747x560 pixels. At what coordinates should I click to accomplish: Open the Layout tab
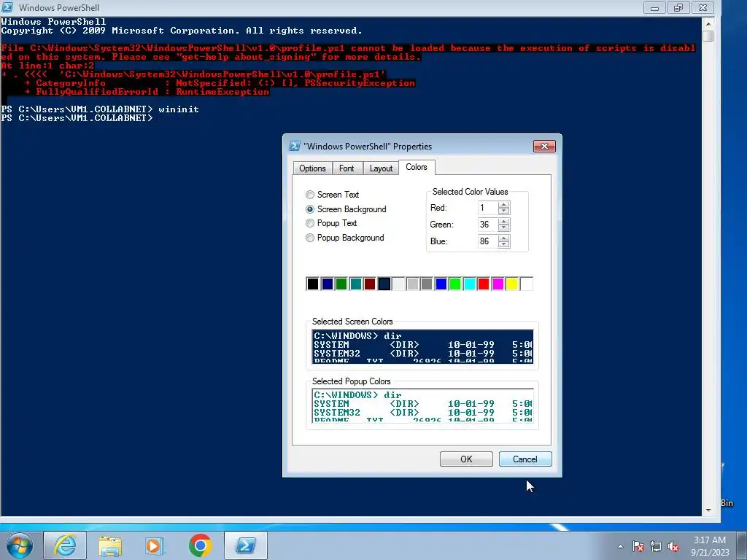pos(381,168)
